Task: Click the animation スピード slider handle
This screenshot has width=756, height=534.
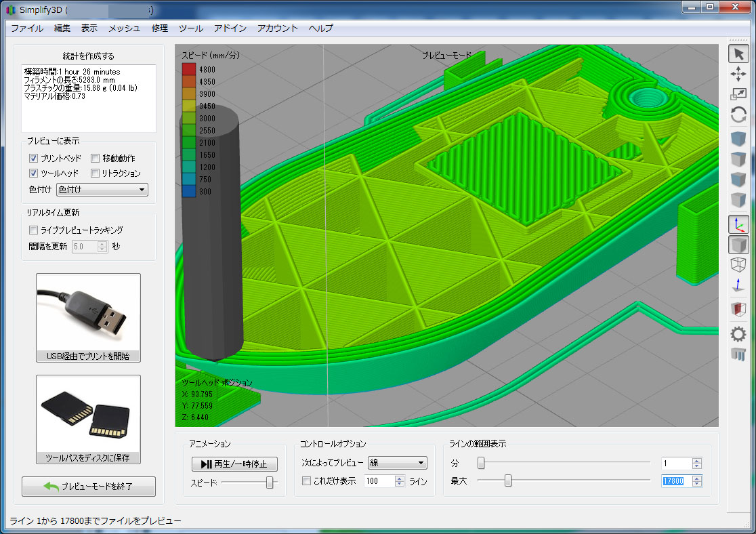Action: pos(270,482)
